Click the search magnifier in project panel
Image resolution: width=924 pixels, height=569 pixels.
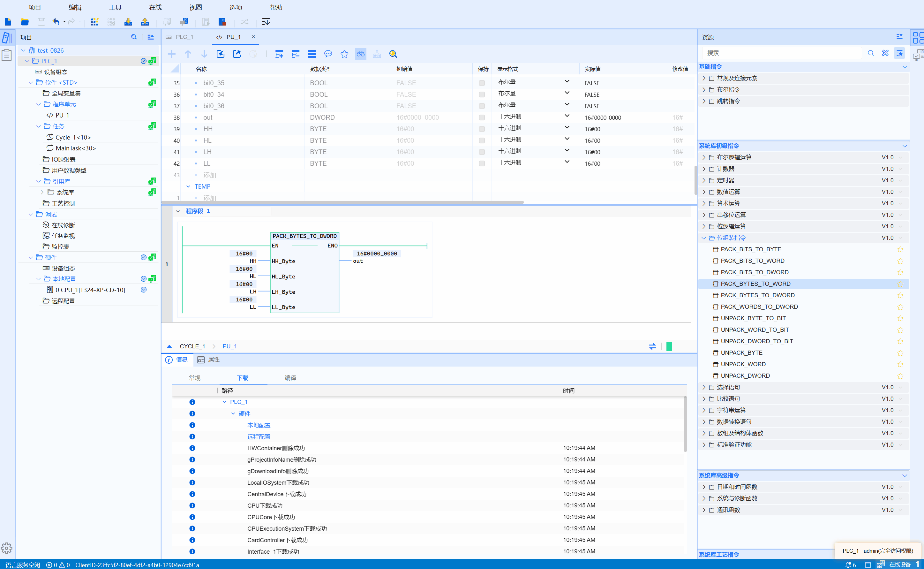point(133,37)
